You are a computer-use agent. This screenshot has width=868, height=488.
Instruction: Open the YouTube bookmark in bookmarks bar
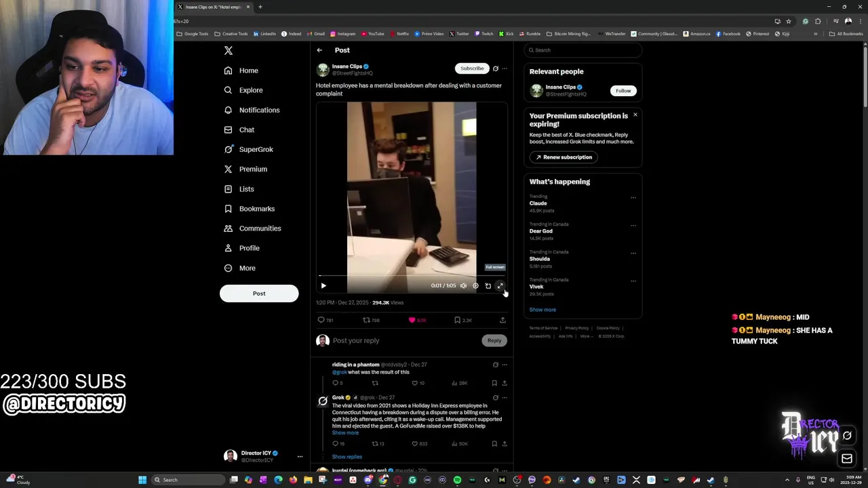(x=373, y=34)
